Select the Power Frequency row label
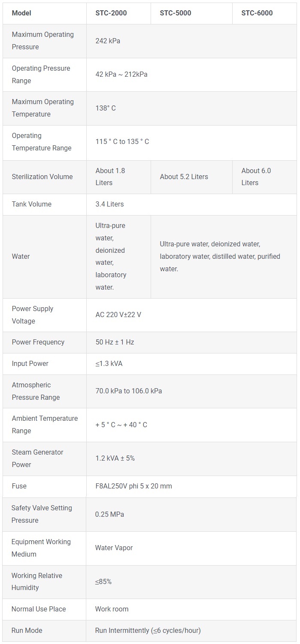The width and height of the screenshot is (300, 644). pyautogui.click(x=38, y=342)
